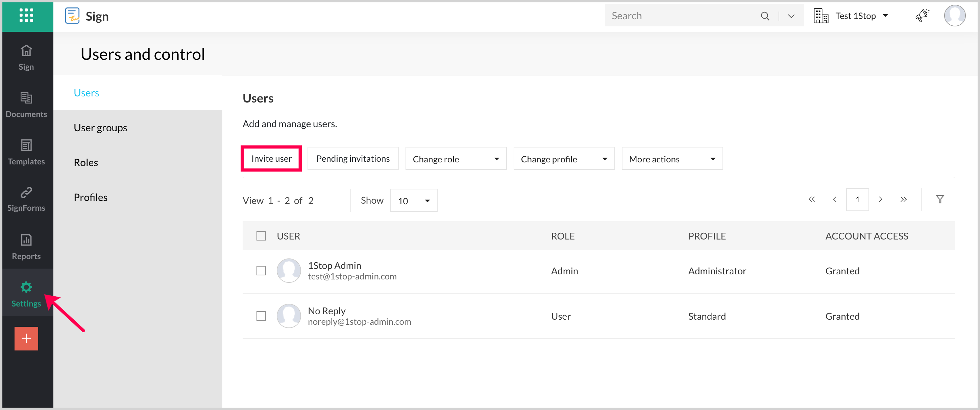Select the No Reply user checkbox

click(261, 316)
